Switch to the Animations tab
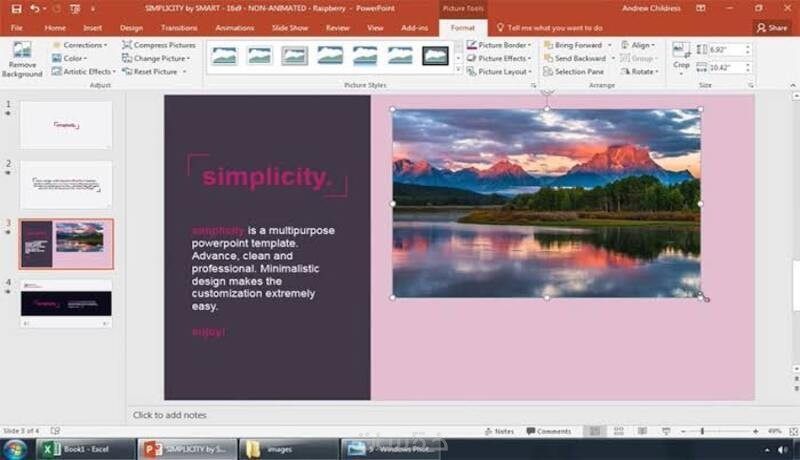The height and width of the screenshot is (460, 800). (x=235, y=28)
